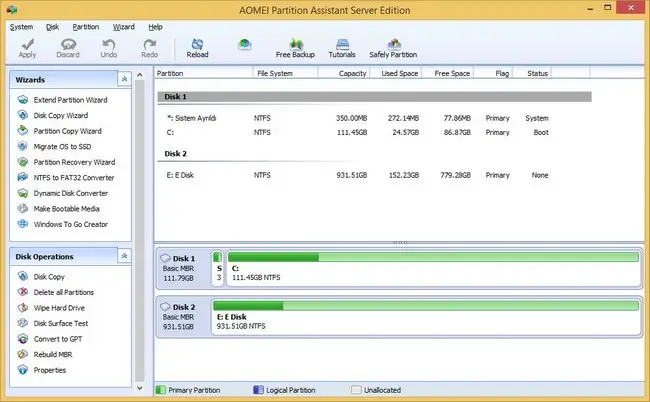Choose Convert to GPT operation
The width and height of the screenshot is (650, 402).
(58, 339)
